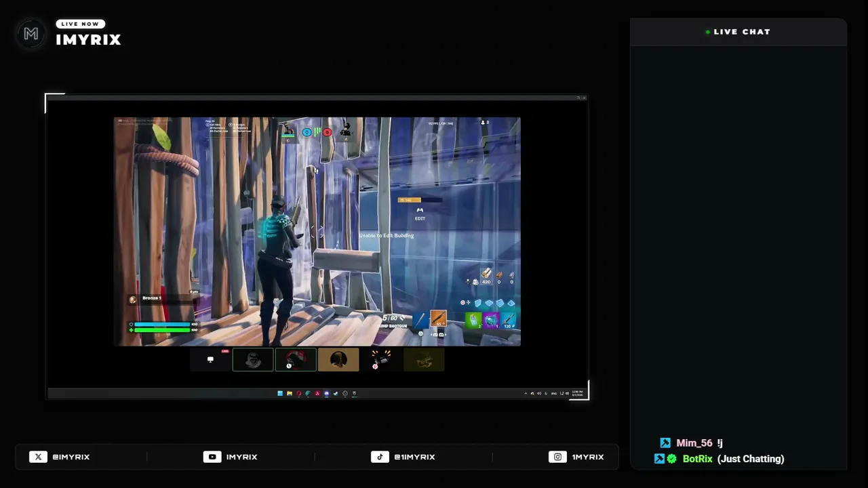Select the LIVE screen-share tile in the call

[x=210, y=360]
